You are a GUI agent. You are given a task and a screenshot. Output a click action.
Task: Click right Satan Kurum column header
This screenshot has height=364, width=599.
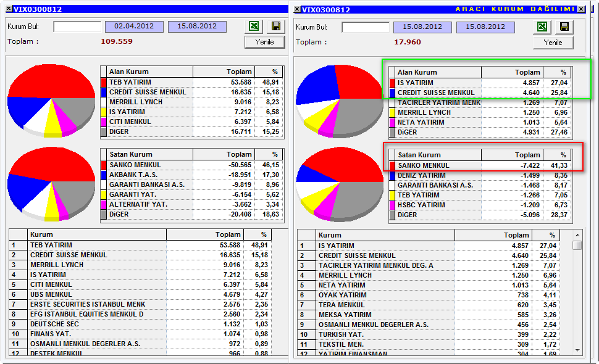pos(435,155)
